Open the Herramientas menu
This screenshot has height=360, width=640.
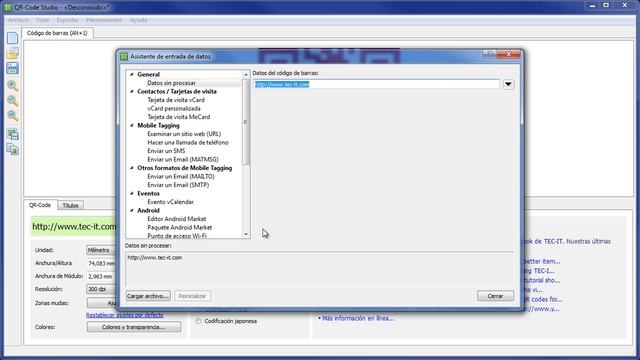(x=104, y=20)
